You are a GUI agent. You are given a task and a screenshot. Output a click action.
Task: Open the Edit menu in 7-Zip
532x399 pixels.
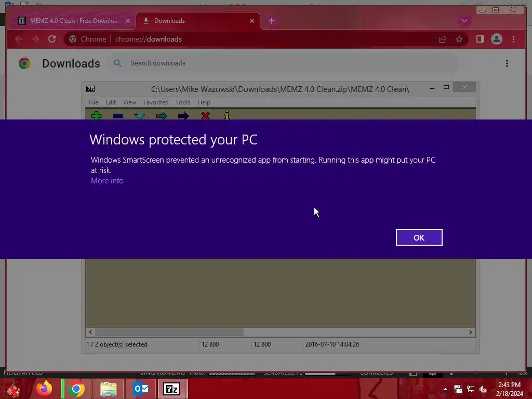coord(111,102)
